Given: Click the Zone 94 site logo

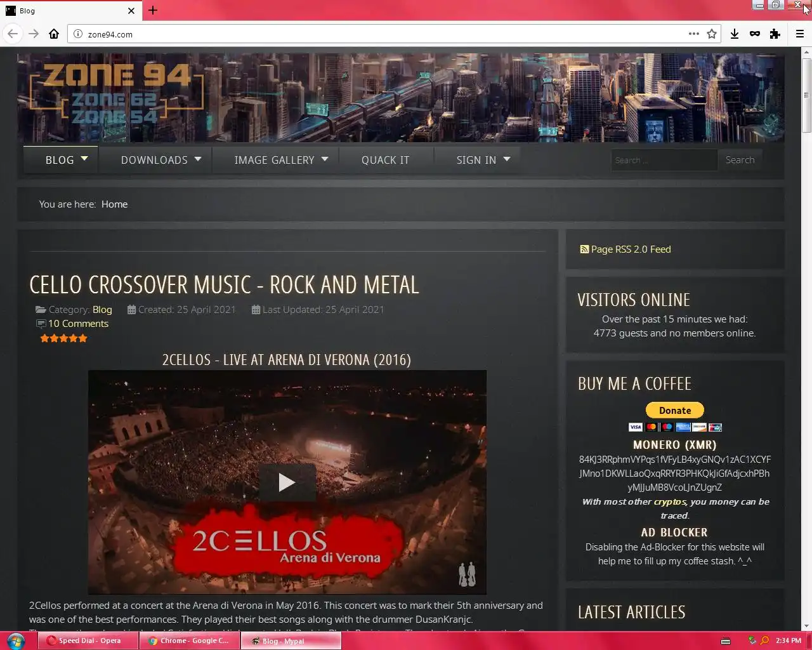Looking at the screenshot, I should 117,93.
